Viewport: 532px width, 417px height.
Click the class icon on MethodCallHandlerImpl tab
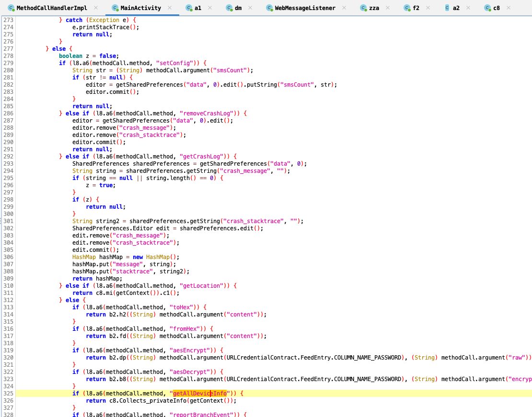pos(11,8)
